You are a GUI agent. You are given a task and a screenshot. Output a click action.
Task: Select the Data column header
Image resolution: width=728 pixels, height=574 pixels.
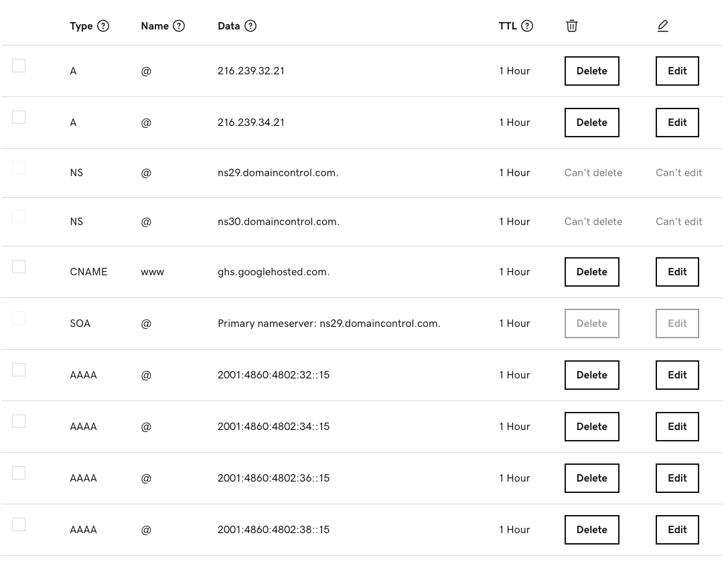(x=229, y=26)
